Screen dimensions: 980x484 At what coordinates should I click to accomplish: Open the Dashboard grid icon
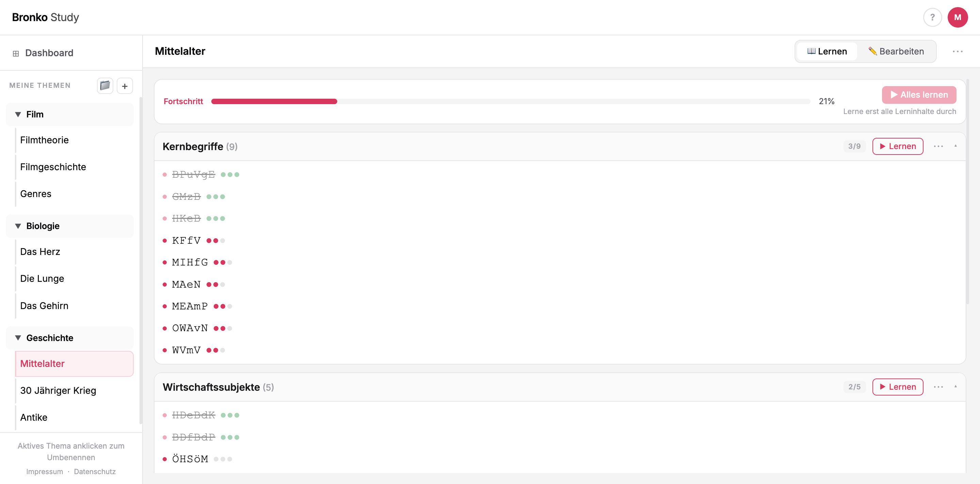(16, 53)
